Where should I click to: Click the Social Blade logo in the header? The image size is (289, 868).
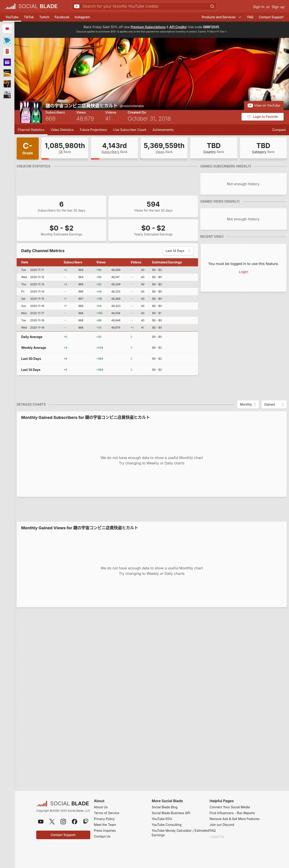click(31, 6)
